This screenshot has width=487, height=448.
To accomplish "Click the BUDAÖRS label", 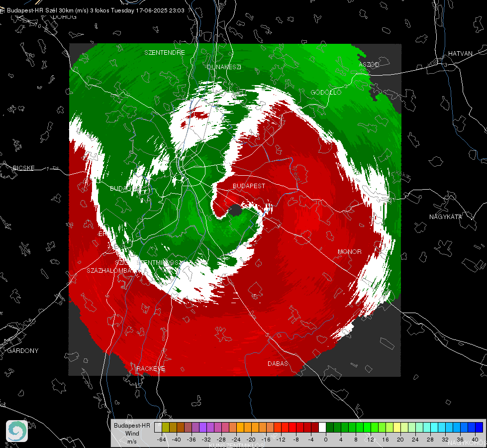I will click(x=124, y=188).
